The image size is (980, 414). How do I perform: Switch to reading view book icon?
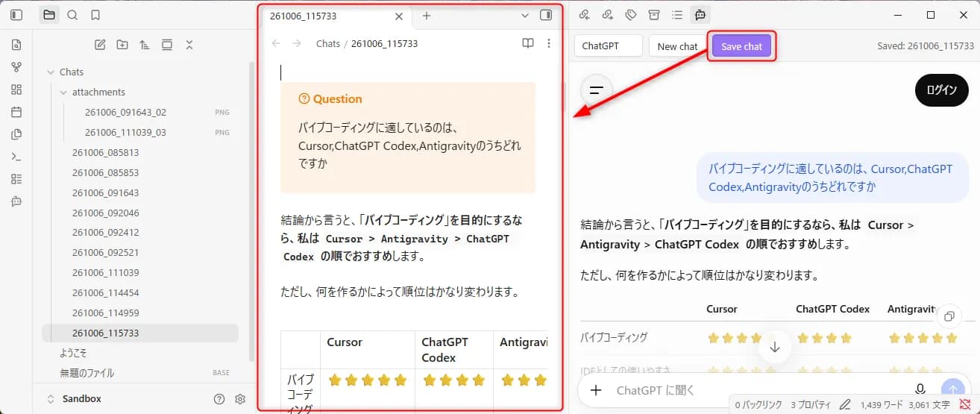point(528,43)
